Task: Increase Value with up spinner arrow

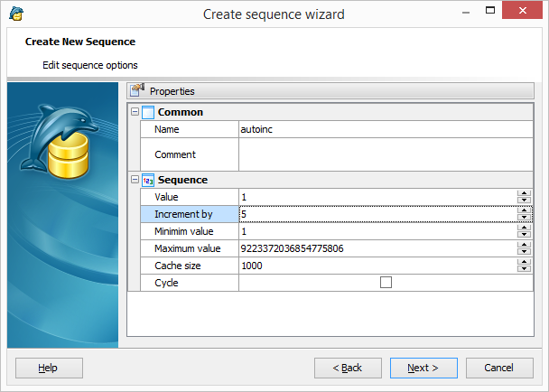Action: [x=524, y=193]
